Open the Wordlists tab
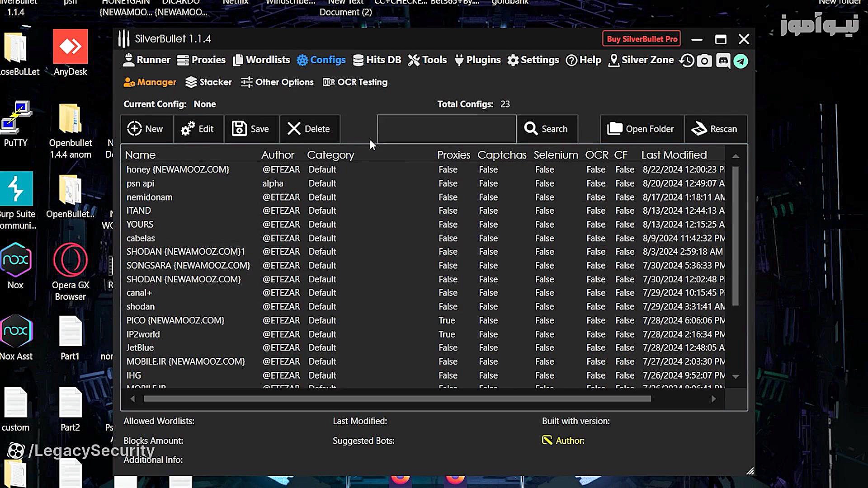 261,60
